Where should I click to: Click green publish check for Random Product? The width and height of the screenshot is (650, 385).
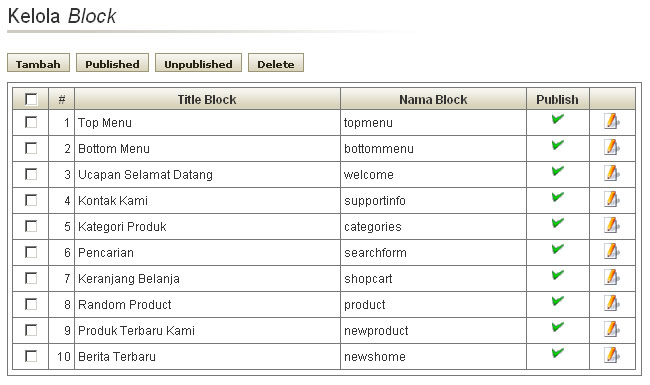(558, 301)
